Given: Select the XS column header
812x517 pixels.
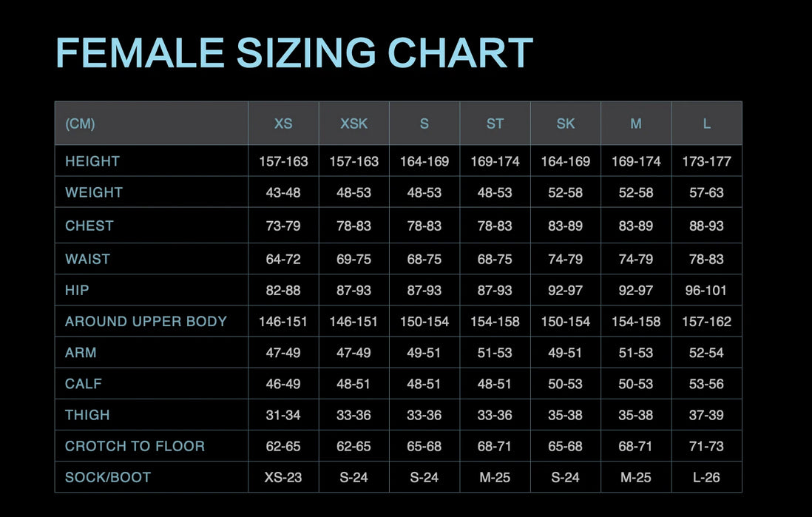Looking at the screenshot, I should coord(283,124).
